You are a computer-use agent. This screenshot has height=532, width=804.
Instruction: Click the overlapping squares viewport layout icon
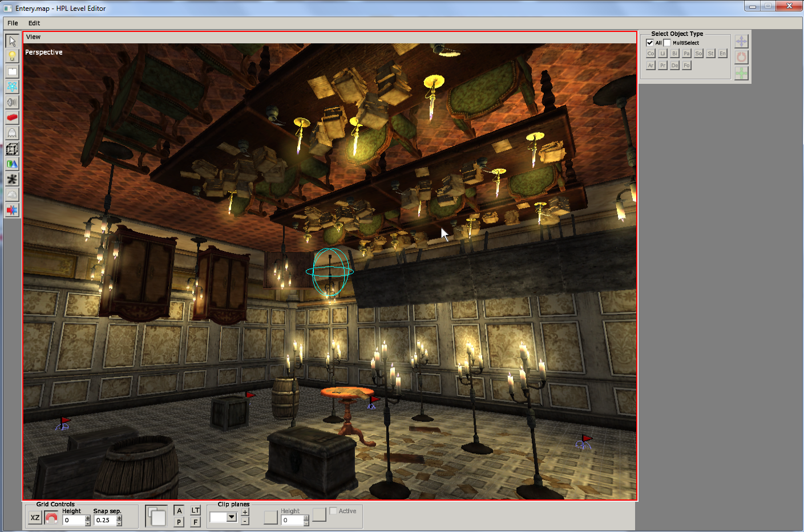point(156,517)
